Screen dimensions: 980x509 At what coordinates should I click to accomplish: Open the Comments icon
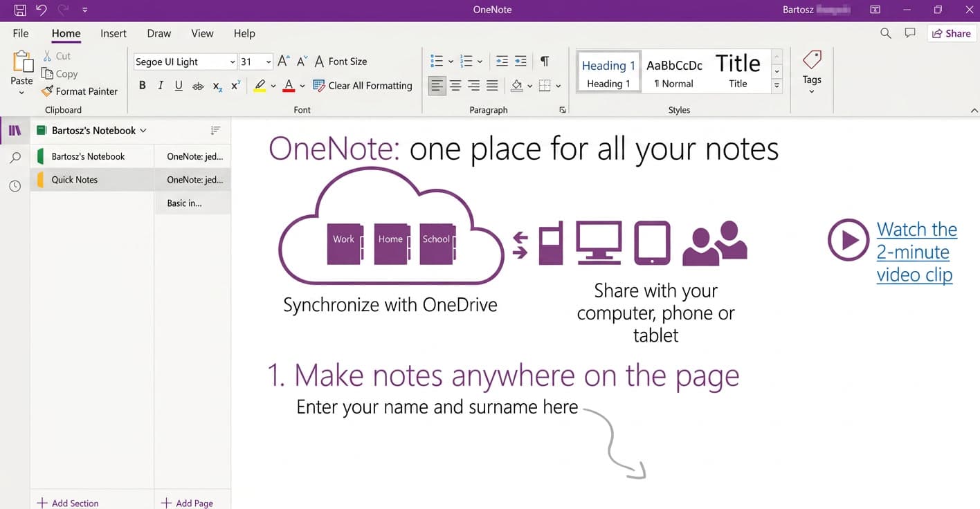click(910, 33)
